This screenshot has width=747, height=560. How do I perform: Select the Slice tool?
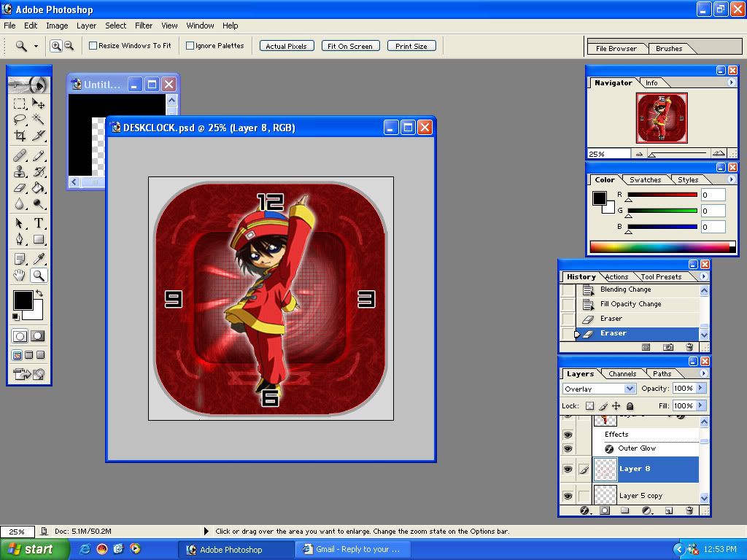coord(39,136)
